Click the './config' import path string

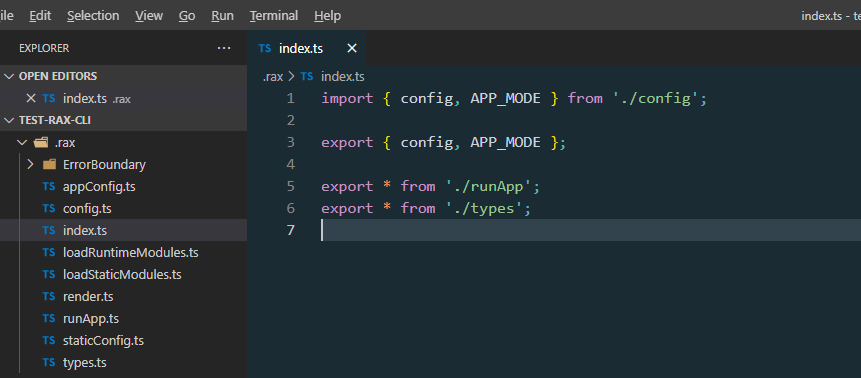pyautogui.click(x=656, y=99)
